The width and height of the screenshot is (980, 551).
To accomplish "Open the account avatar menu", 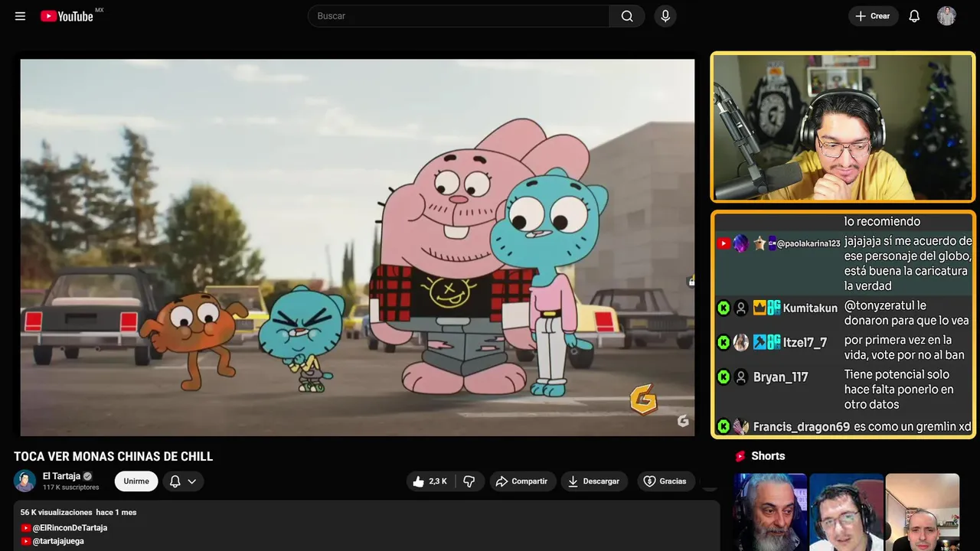I will click(x=946, y=16).
